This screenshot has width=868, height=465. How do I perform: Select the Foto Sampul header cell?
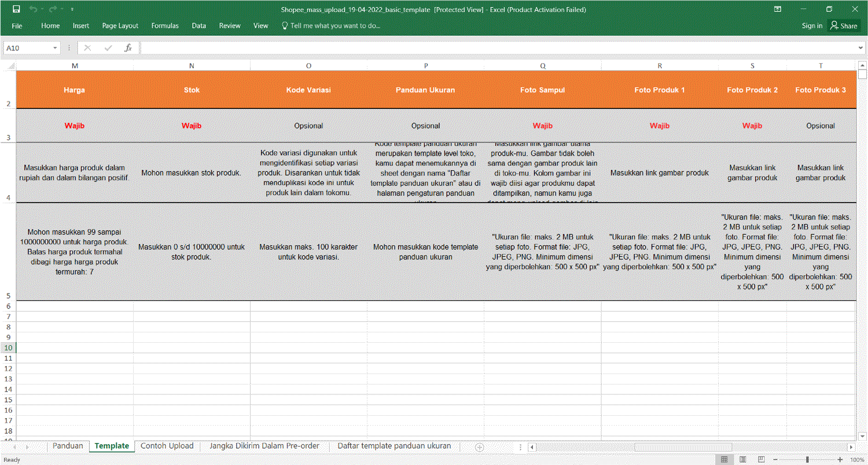point(542,90)
